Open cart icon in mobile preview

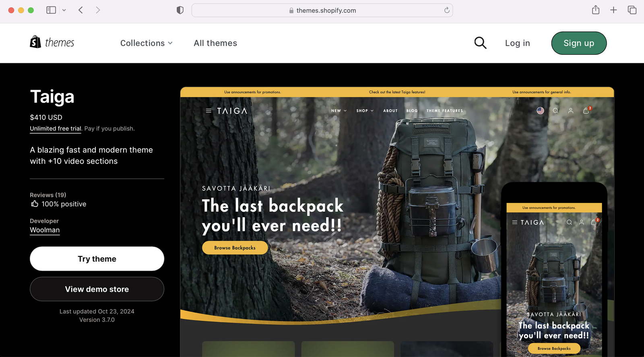[x=594, y=222]
